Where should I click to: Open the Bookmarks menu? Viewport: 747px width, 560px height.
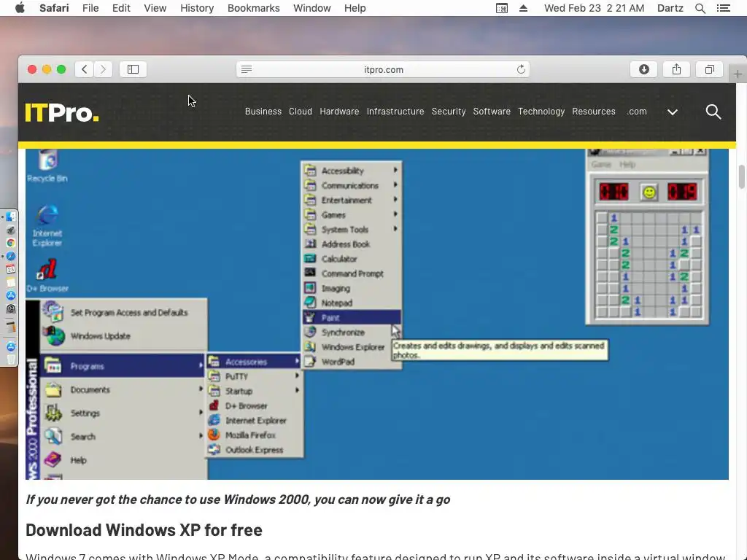(x=253, y=8)
